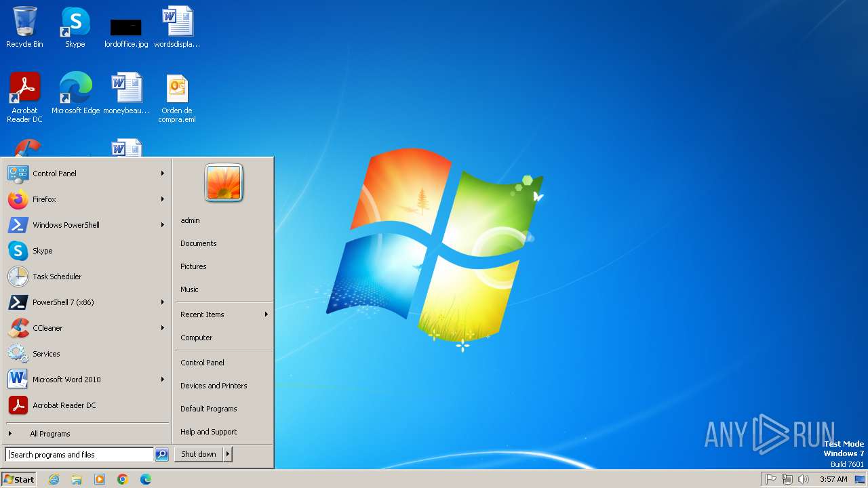Click the network tray icon
This screenshot has height=488, width=868.
coord(787,479)
